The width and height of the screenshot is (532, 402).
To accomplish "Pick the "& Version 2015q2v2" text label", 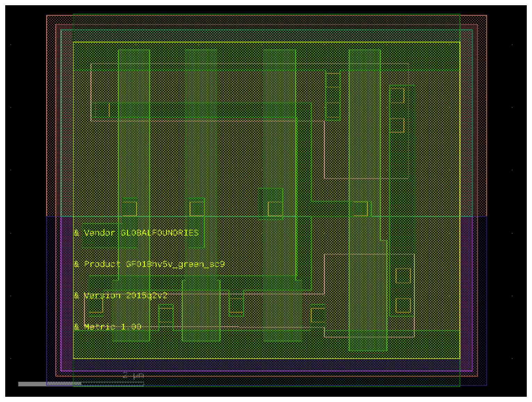I will click(x=121, y=295).
